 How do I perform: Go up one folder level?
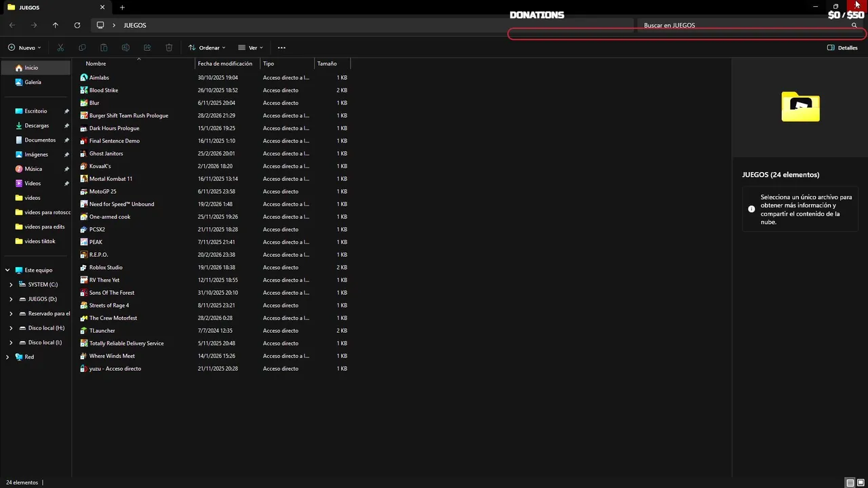(56, 25)
